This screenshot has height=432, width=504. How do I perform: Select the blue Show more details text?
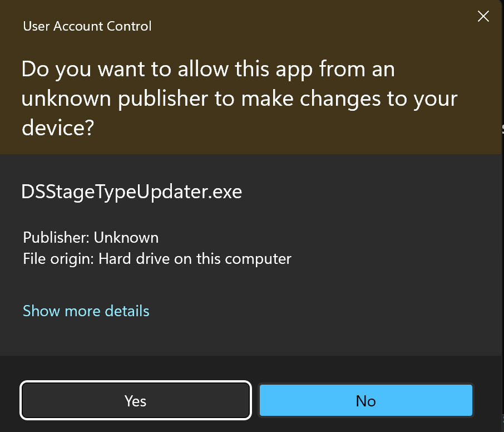click(86, 311)
